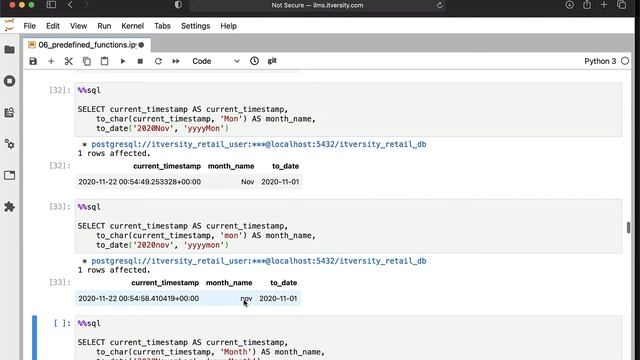Click the notebook vertical scrollbar thumb

tap(628, 227)
